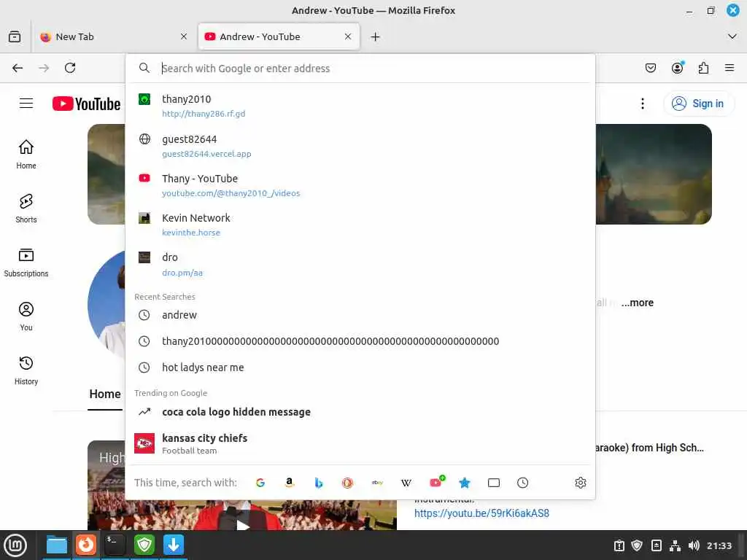Select recent search 'hot ladys near me'
Image resolution: width=747 pixels, height=560 pixels.
click(x=360, y=367)
